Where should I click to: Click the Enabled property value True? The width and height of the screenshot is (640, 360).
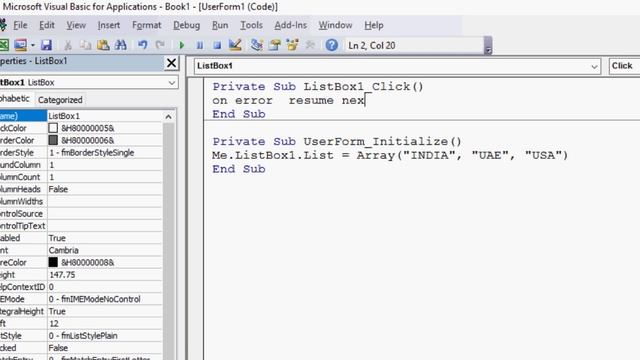(104, 238)
